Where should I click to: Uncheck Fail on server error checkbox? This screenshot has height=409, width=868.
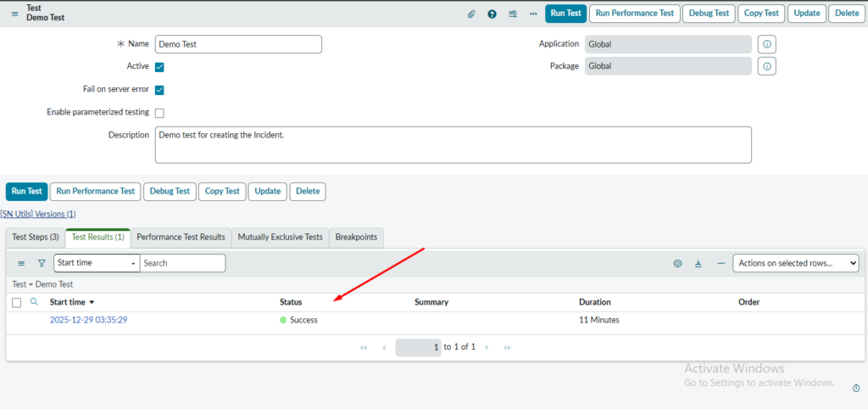159,90
